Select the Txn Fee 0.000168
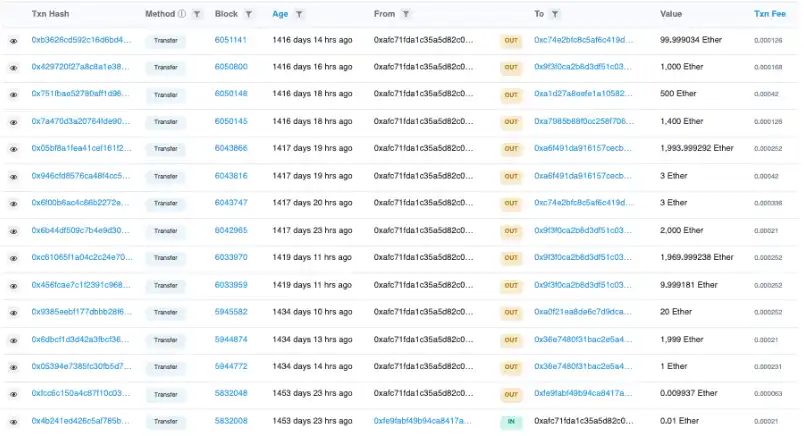 tap(768, 67)
